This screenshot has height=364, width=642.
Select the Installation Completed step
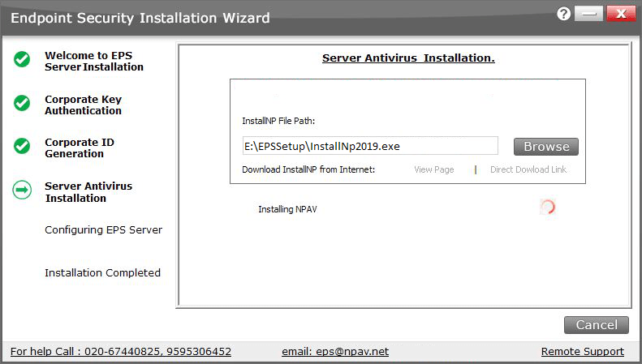[102, 272]
